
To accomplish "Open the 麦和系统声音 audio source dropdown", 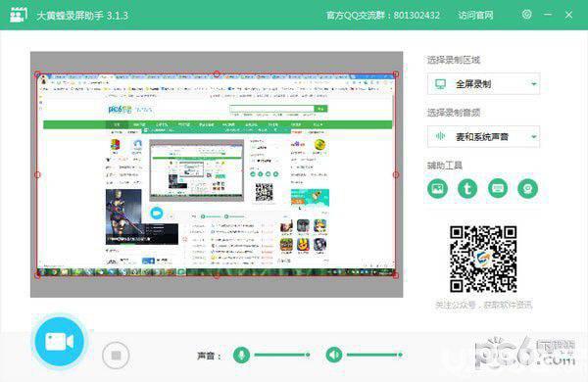I will (x=483, y=136).
